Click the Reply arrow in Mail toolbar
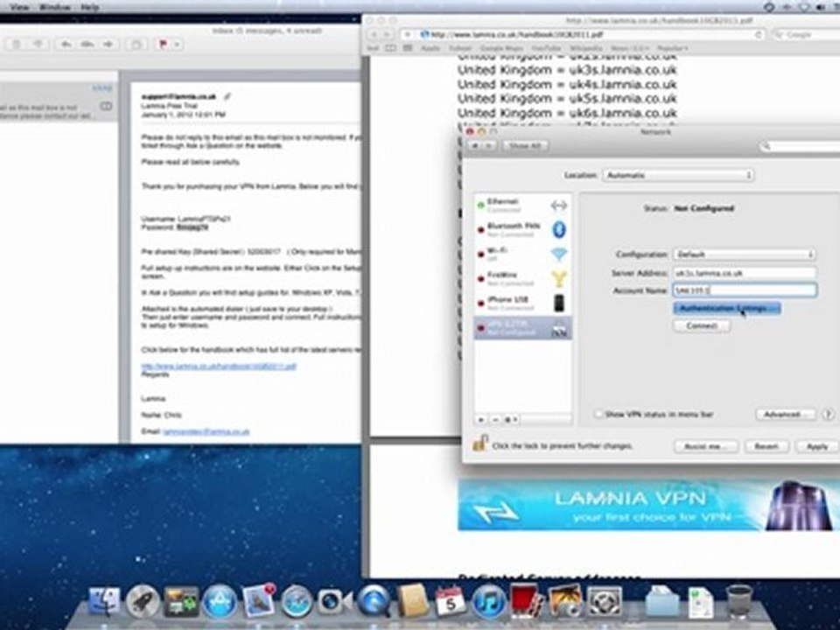The height and width of the screenshot is (630, 840). tap(66, 44)
